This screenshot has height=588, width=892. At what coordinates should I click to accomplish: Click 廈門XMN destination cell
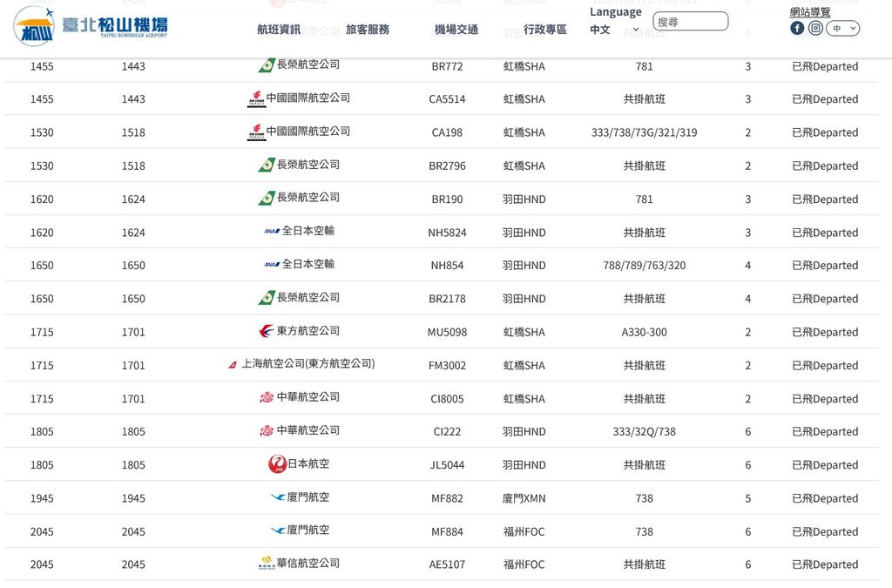click(524, 499)
